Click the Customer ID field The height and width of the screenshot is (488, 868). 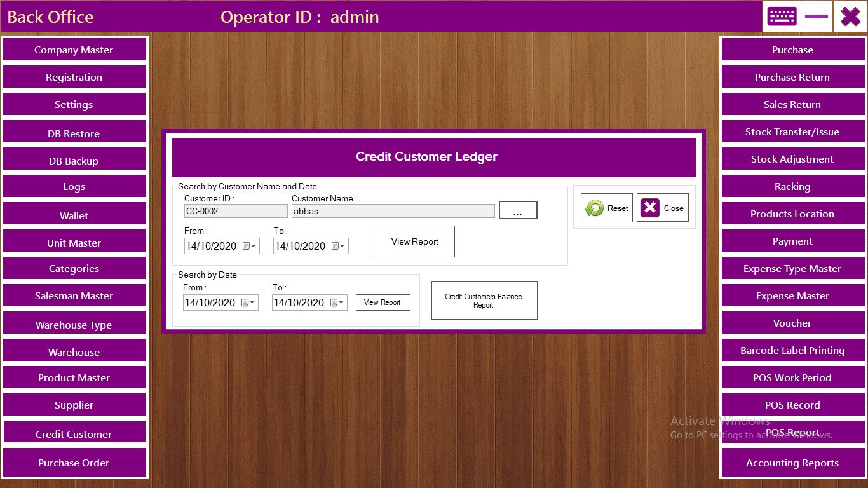click(x=236, y=211)
